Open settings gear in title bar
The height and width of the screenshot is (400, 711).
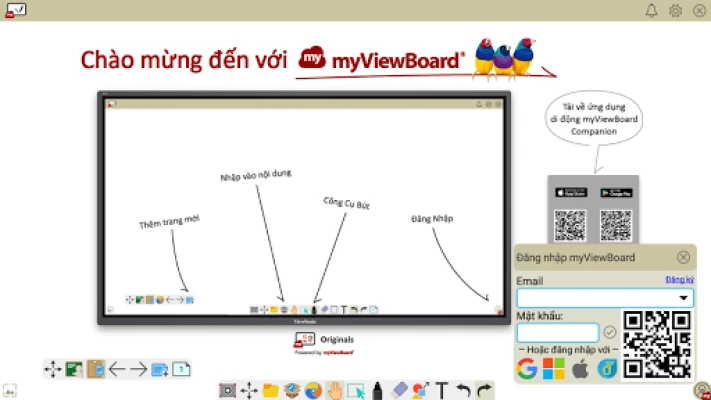[x=675, y=10]
